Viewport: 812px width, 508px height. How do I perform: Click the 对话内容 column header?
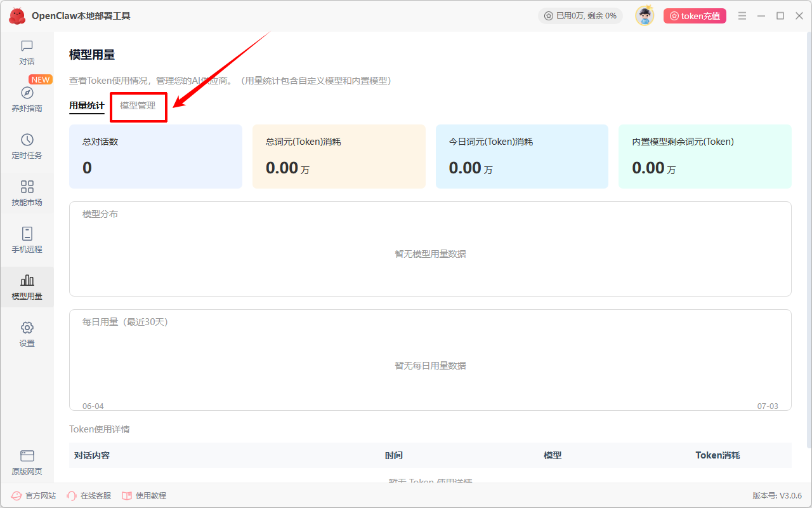(92, 455)
